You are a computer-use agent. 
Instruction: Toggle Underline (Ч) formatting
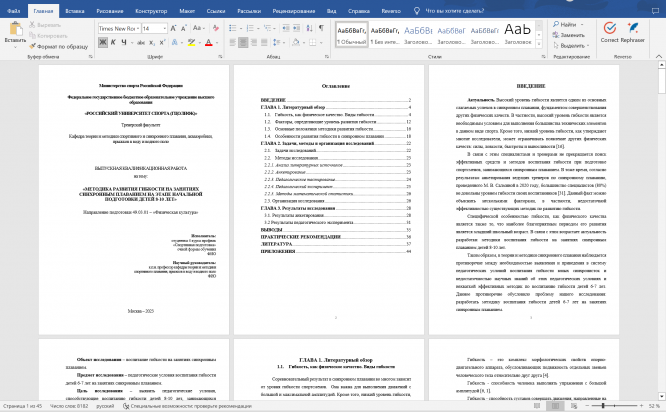click(x=124, y=42)
